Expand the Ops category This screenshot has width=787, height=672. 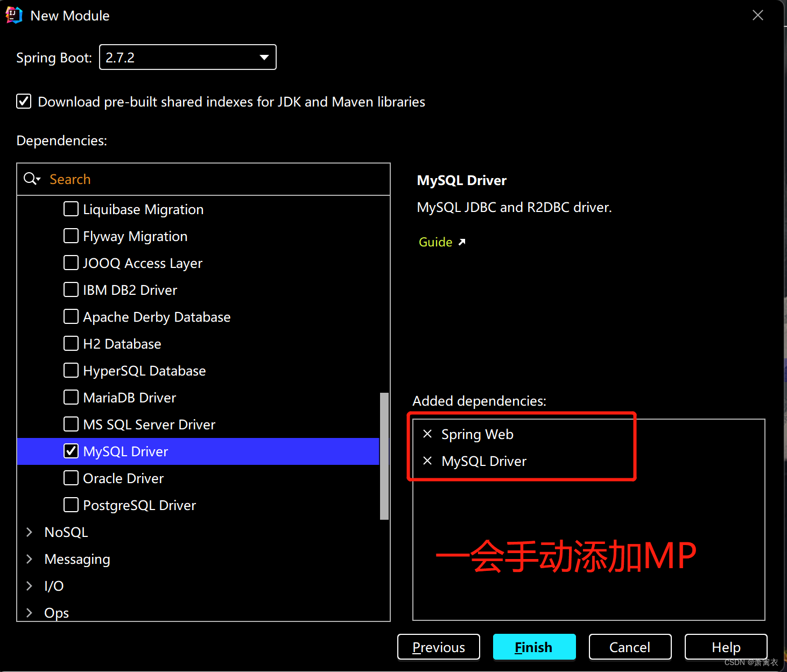tap(29, 612)
